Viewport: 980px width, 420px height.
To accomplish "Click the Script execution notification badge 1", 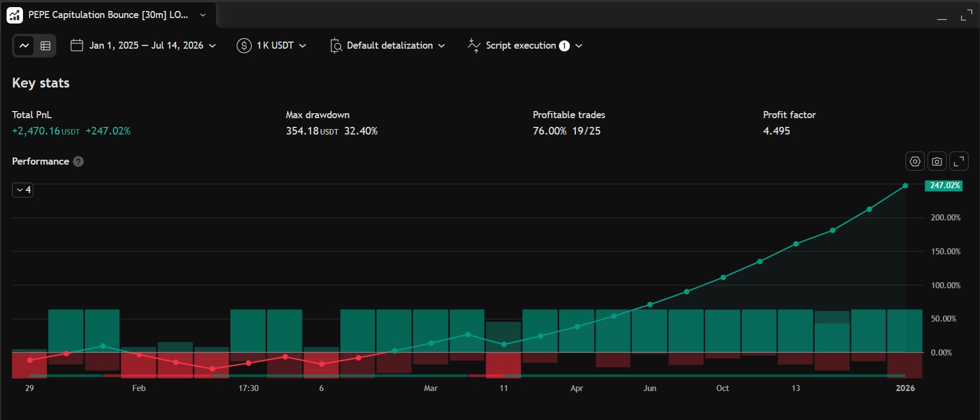I will [x=564, y=46].
